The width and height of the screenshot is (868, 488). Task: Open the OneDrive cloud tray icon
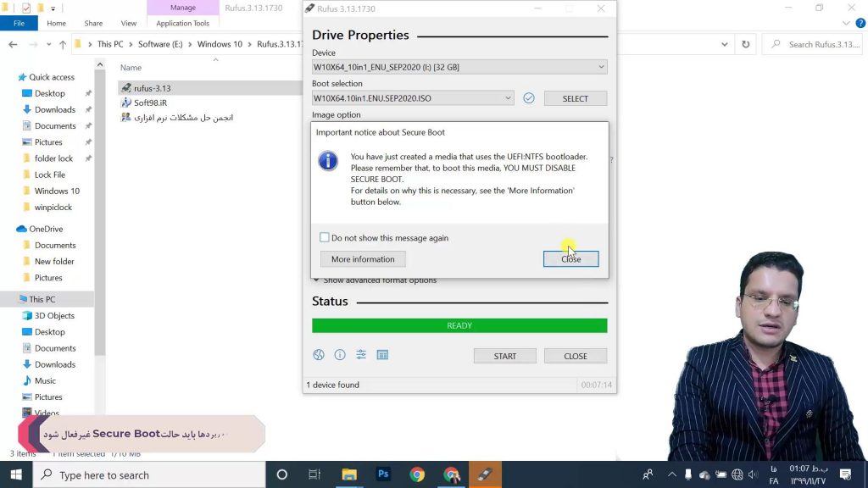point(704,474)
